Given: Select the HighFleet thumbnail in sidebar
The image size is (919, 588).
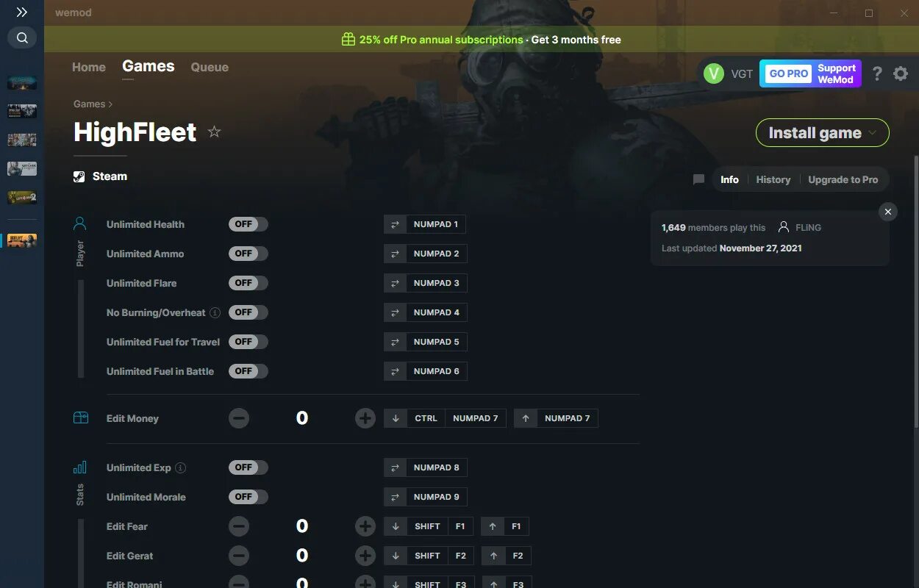Looking at the screenshot, I should point(22,240).
